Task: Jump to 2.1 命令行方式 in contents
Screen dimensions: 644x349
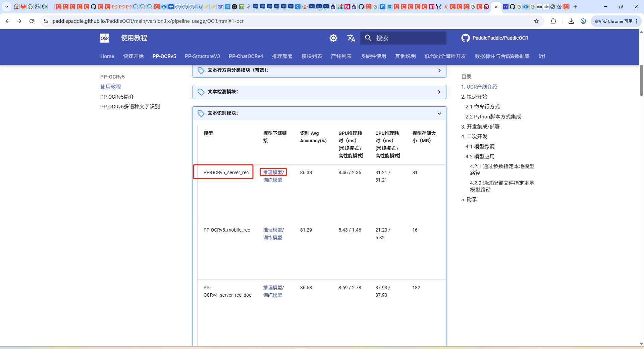Action: click(483, 106)
